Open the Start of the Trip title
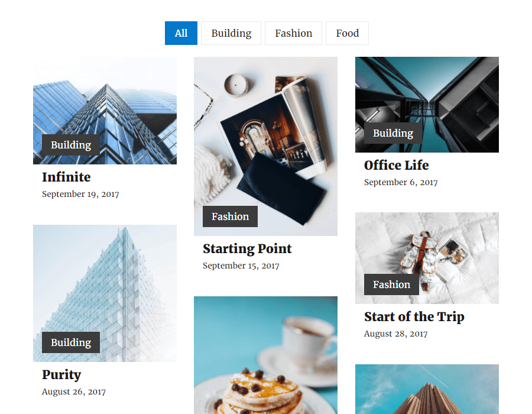This screenshot has height=414, width=532. pos(414,316)
